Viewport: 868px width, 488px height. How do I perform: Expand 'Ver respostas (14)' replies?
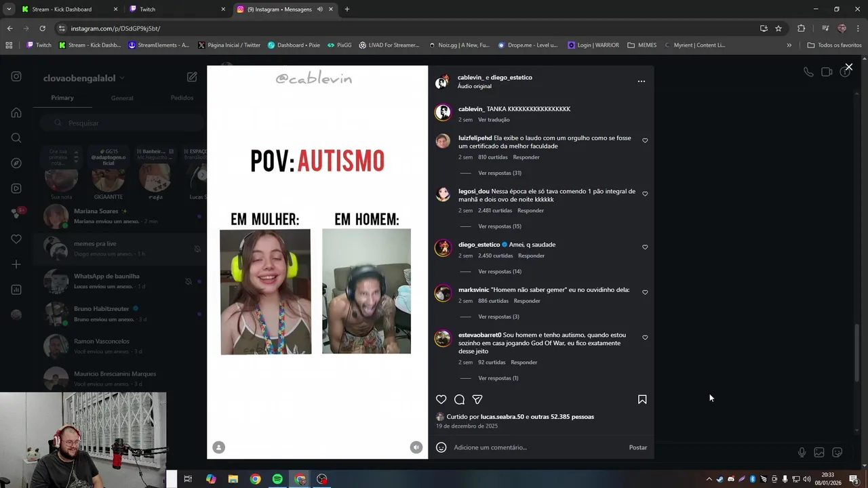pos(499,272)
